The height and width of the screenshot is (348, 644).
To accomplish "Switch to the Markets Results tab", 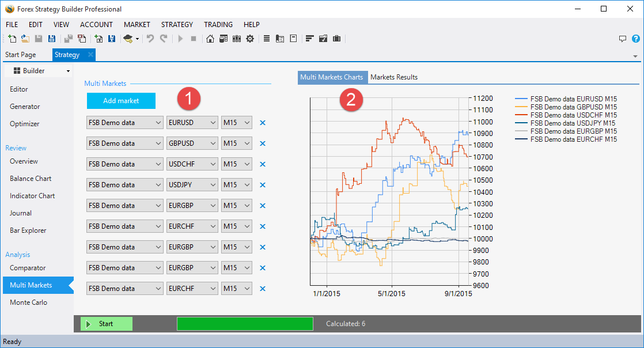I will coord(394,77).
